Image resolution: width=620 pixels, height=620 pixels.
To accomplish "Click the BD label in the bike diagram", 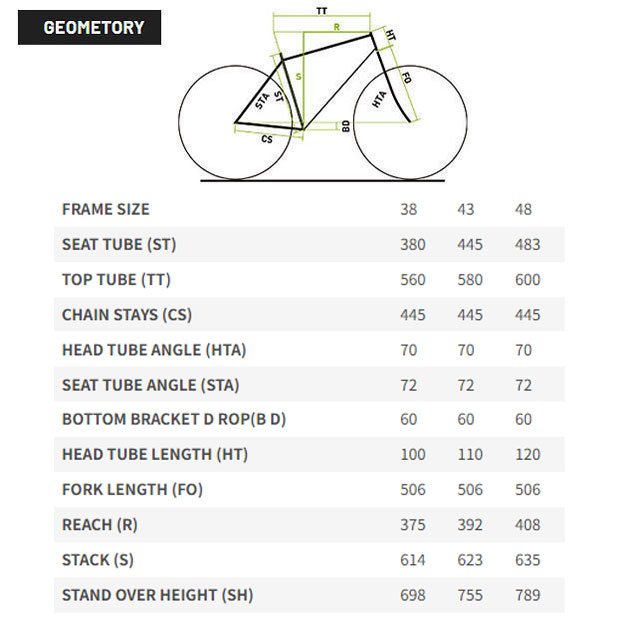I will [x=345, y=126].
